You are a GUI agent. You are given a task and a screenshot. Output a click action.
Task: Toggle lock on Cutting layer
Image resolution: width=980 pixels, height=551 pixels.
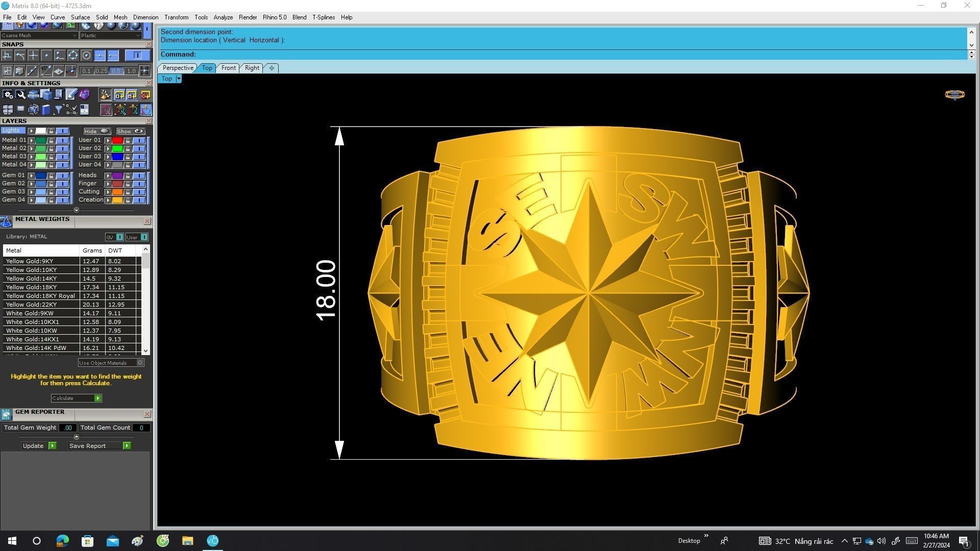[128, 192]
